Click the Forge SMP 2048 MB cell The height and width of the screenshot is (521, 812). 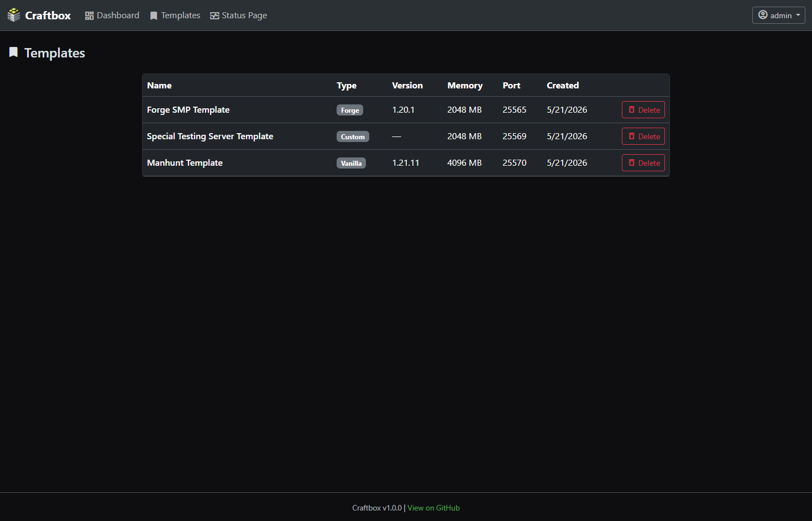click(464, 110)
